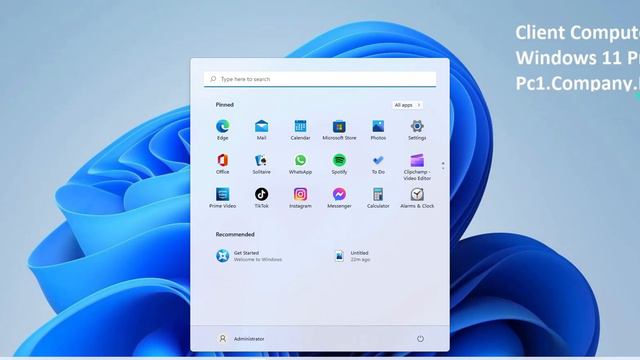Open Prime Video app
Image resolution: width=640 pixels, height=360 pixels.
click(x=222, y=198)
